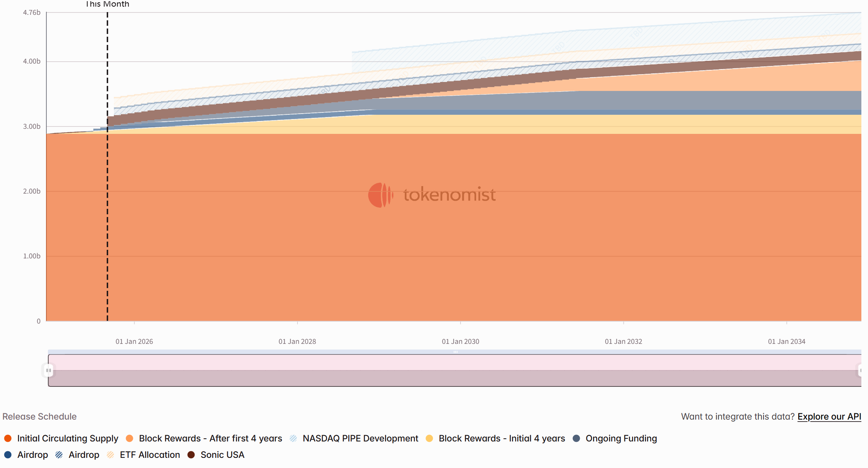The width and height of the screenshot is (868, 468).
Task: Click the left range slider handle
Action: click(48, 371)
